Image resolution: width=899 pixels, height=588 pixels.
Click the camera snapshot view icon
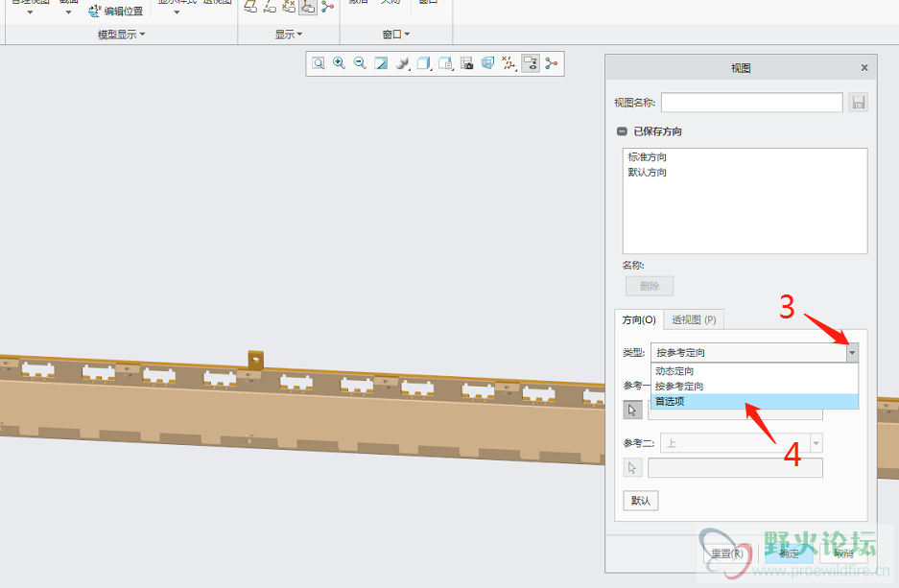point(466,63)
